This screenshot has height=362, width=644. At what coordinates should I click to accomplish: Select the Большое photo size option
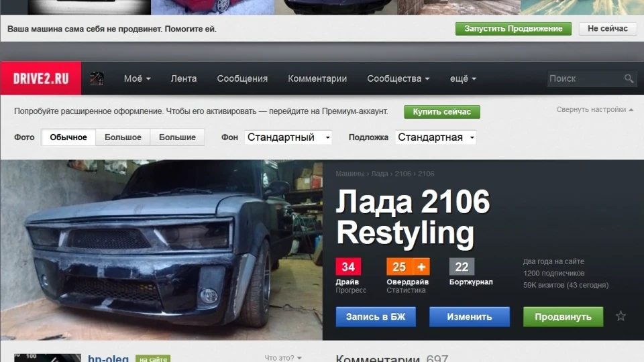coord(123,137)
